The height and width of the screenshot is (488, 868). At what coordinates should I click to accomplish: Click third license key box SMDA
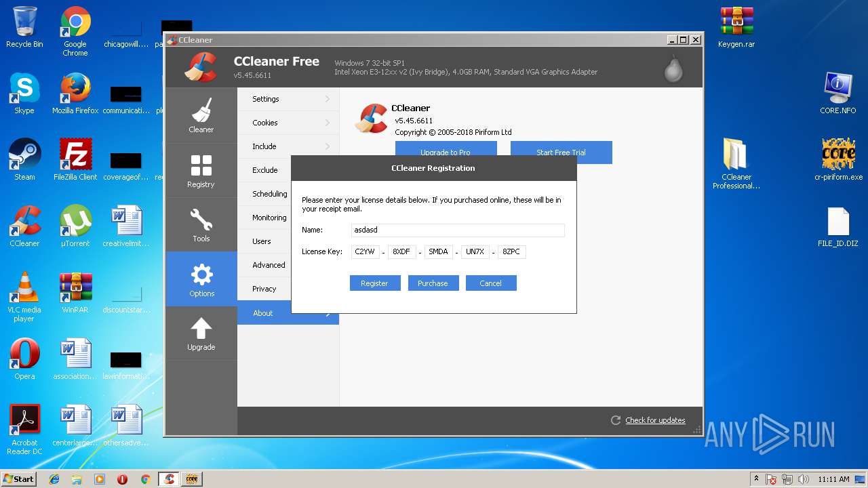tap(438, 252)
